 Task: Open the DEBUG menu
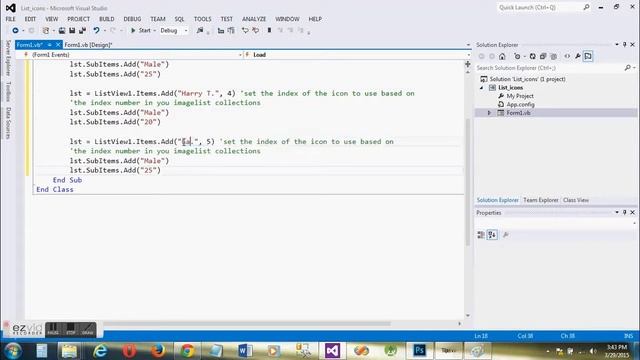(x=132, y=19)
